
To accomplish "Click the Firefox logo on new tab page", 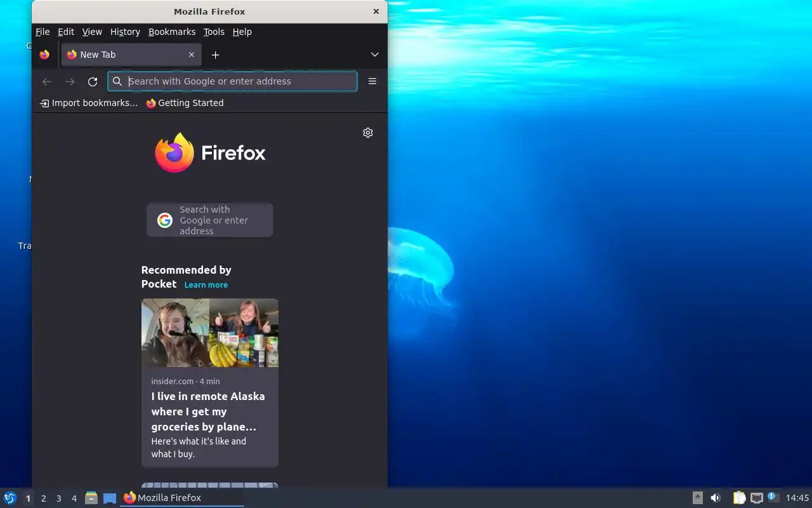I will [210, 152].
